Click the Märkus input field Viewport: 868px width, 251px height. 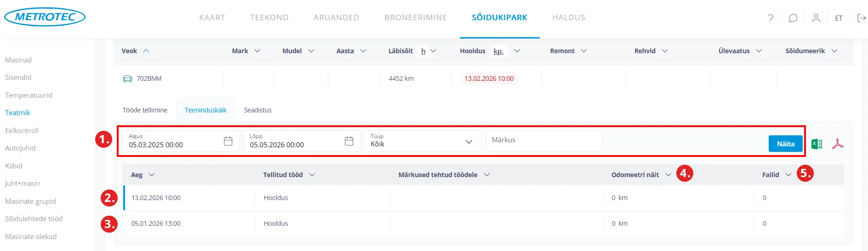point(543,141)
